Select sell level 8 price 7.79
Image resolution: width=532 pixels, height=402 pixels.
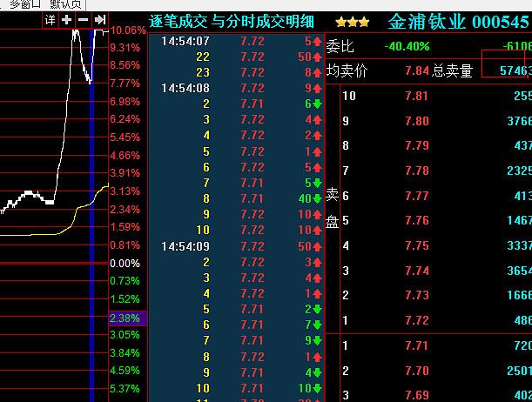click(417, 146)
